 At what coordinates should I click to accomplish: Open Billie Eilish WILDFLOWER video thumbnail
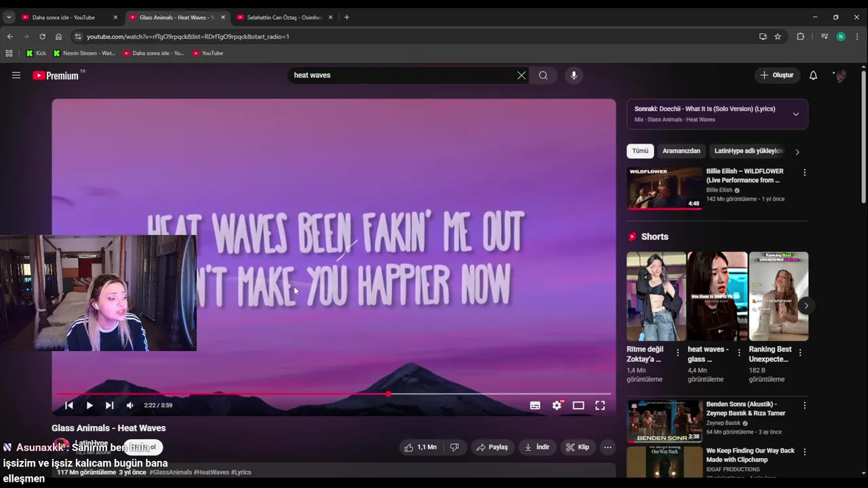tap(665, 188)
